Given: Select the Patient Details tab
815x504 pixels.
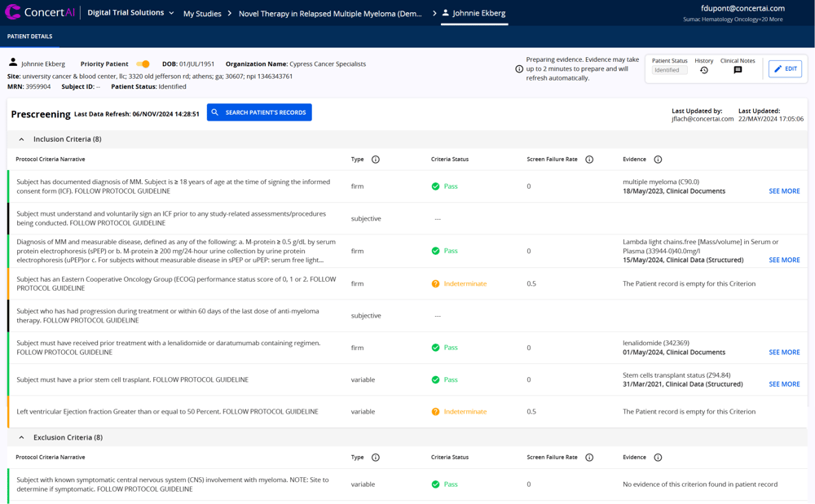Looking at the screenshot, I should click(x=29, y=37).
